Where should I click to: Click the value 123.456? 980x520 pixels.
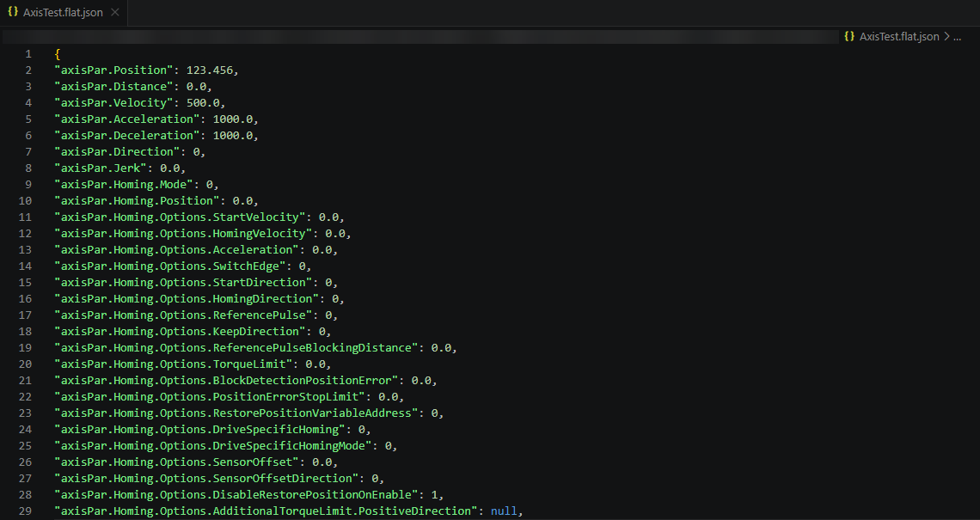click(210, 70)
